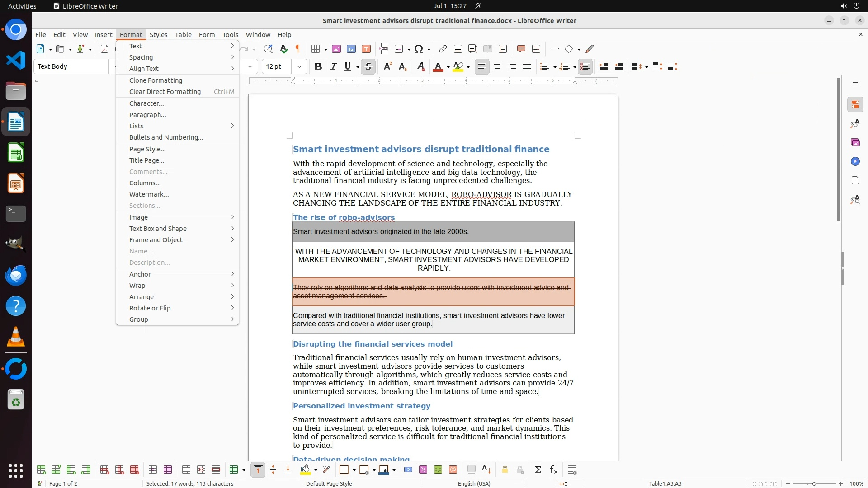The width and height of the screenshot is (868, 488).
Task: Open the sidebar Navigator panel icon
Action: coord(855,161)
